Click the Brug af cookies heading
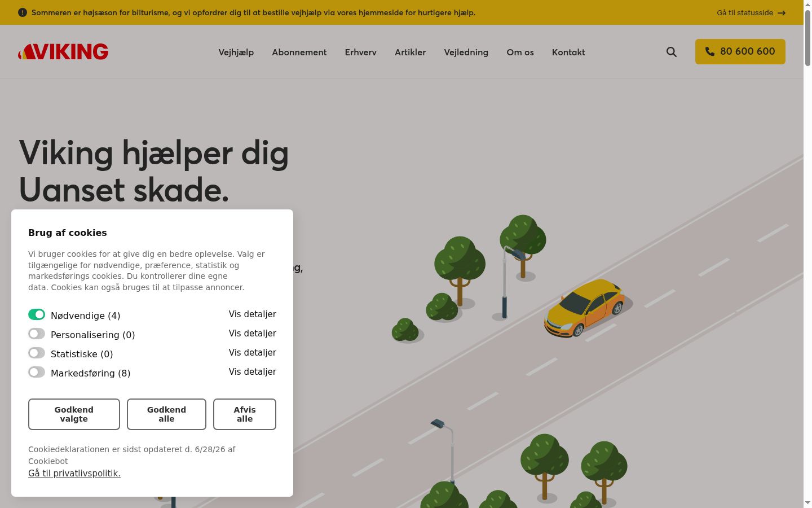This screenshot has height=508, width=812. 68,233
